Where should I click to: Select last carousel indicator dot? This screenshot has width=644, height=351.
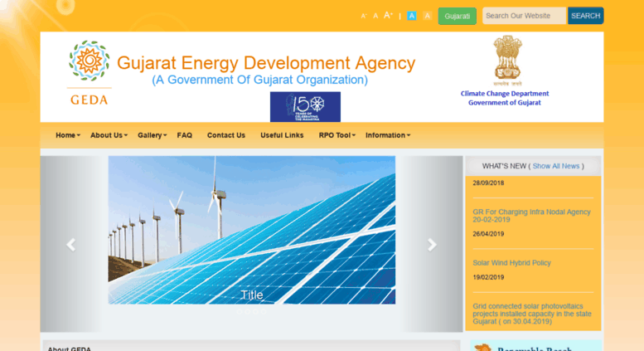tap(264, 311)
